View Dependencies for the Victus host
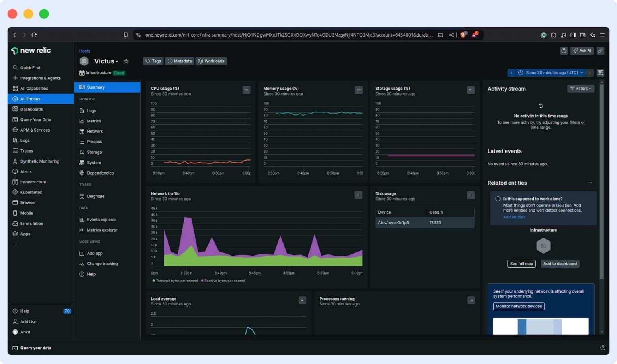 (x=100, y=173)
